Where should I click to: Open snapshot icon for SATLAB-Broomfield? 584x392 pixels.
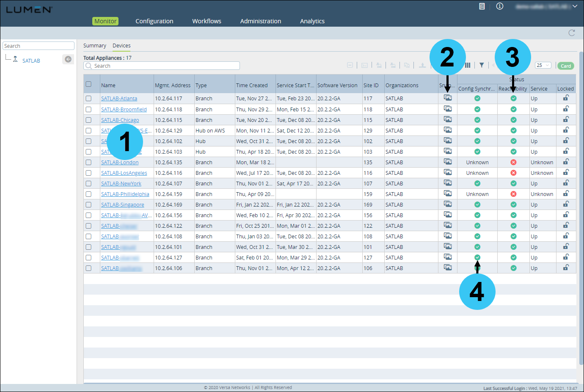pos(448,109)
